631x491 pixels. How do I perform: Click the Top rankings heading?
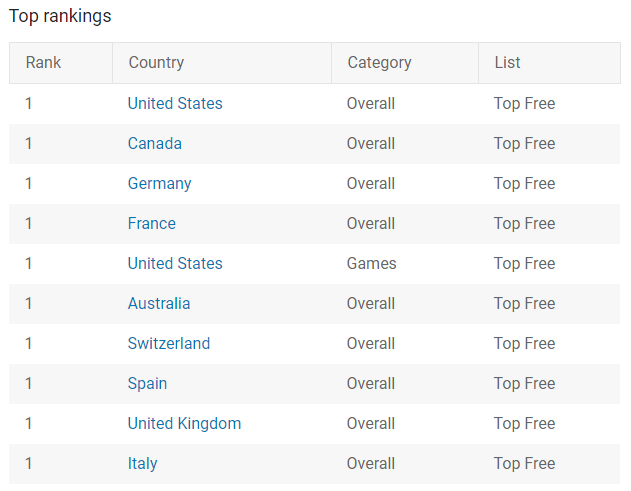(x=60, y=16)
